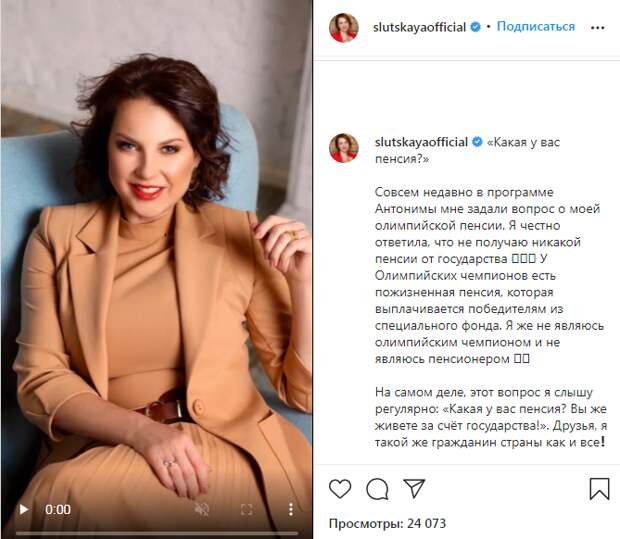Click the header verified badge
This screenshot has height=539, width=620.
pyautogui.click(x=475, y=27)
